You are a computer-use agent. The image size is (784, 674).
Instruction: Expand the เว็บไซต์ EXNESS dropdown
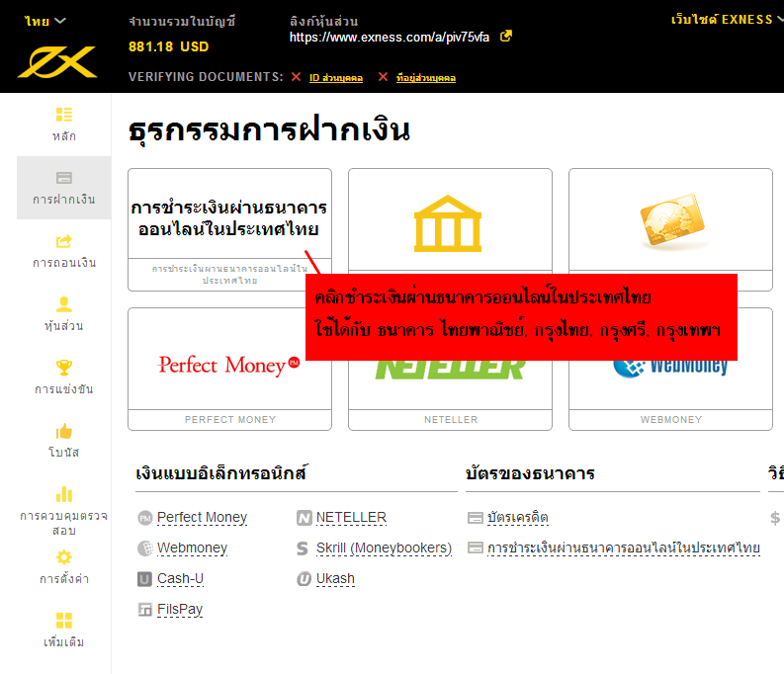pos(727,20)
